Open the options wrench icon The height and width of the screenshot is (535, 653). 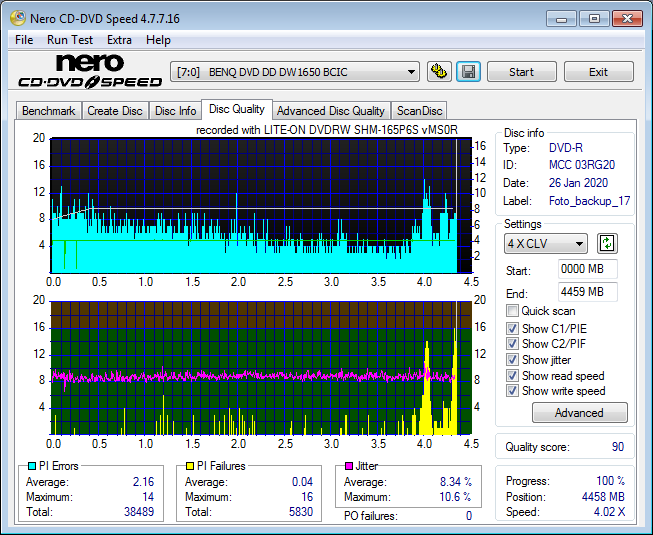pos(439,72)
